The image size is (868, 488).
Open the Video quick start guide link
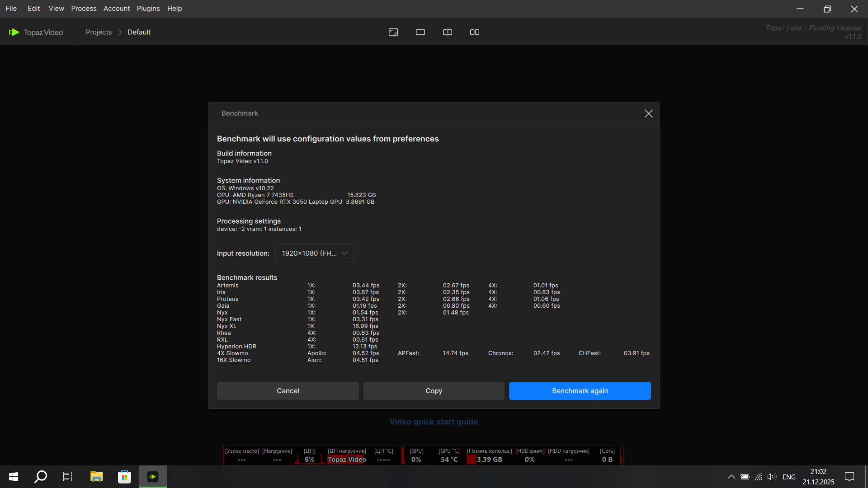point(434,422)
